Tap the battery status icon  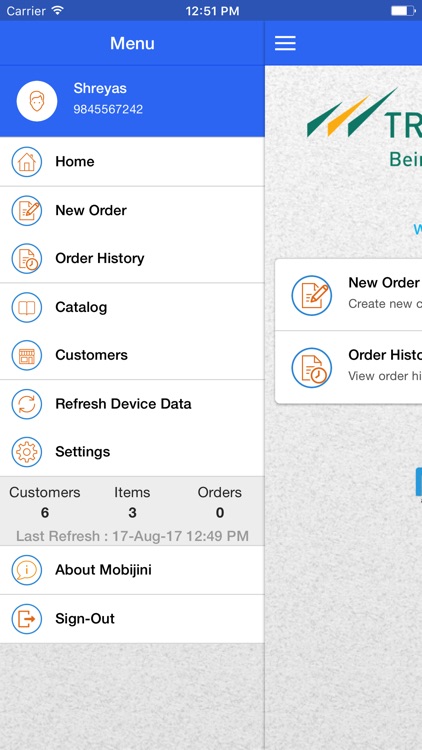[403, 11]
